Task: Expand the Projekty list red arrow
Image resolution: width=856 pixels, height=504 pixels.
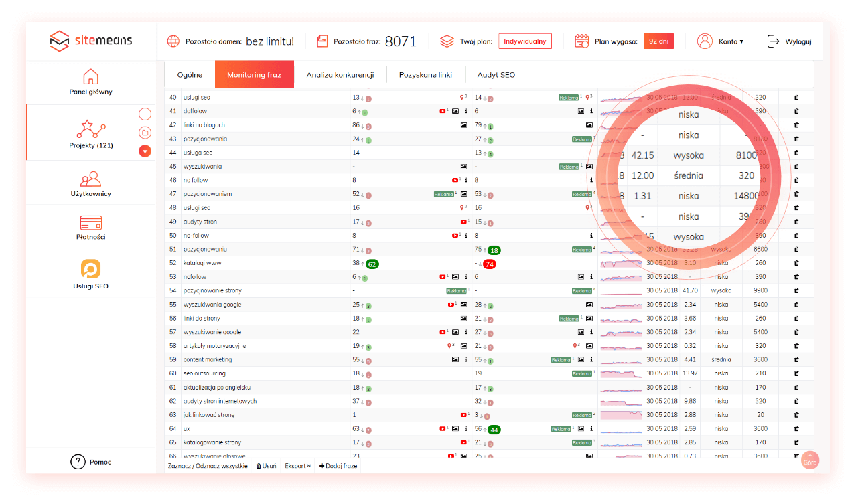Action: (x=145, y=151)
